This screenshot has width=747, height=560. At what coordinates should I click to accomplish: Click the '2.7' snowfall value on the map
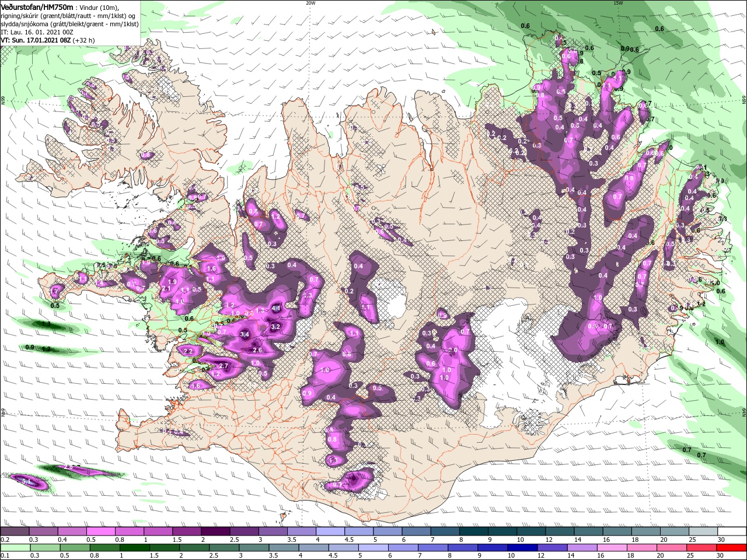[x=223, y=366]
